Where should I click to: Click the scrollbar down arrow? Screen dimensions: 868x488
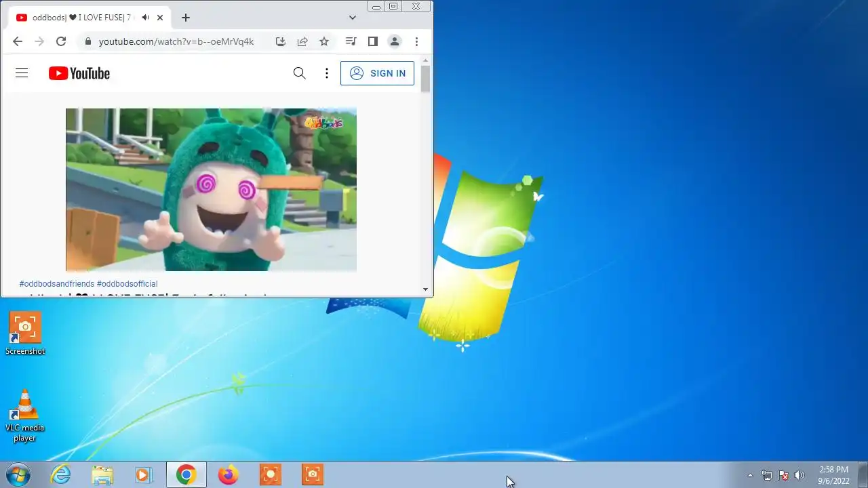point(425,289)
